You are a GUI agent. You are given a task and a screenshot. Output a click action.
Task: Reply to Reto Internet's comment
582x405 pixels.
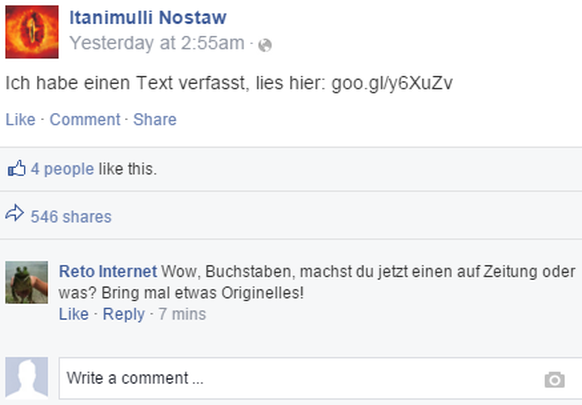(x=124, y=314)
